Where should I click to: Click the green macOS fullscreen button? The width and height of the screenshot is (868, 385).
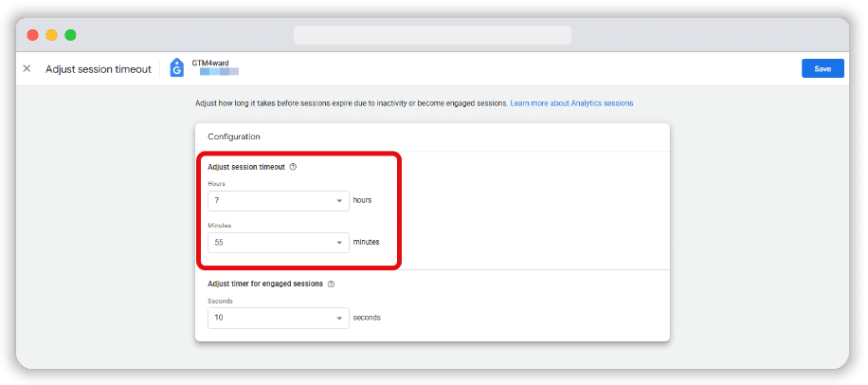[70, 35]
